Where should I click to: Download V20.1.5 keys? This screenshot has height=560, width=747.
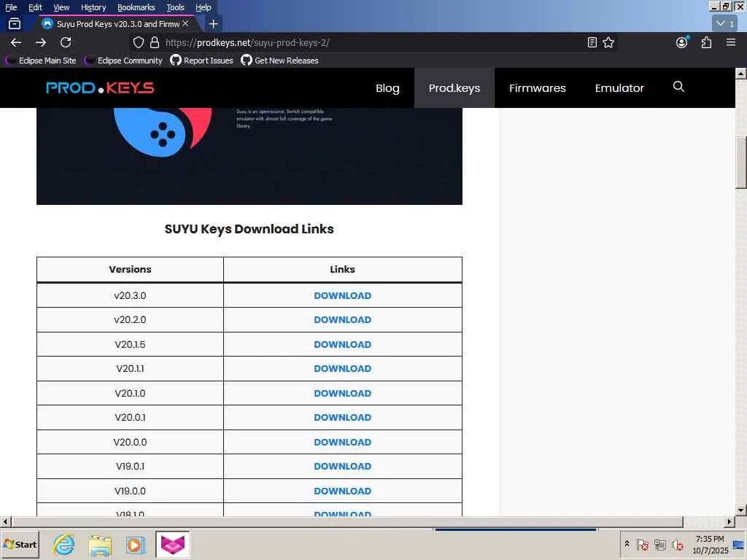click(343, 344)
